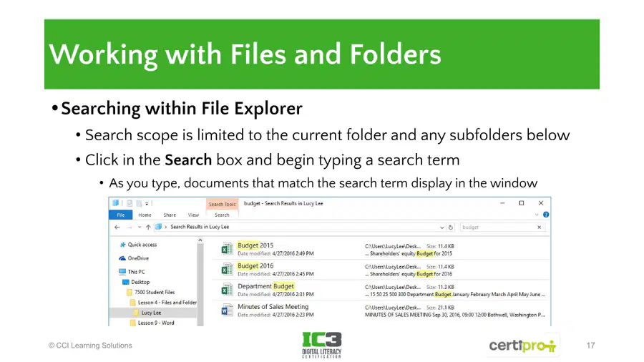
Task: Open Help with the blue question mark icon
Action: 546,214
